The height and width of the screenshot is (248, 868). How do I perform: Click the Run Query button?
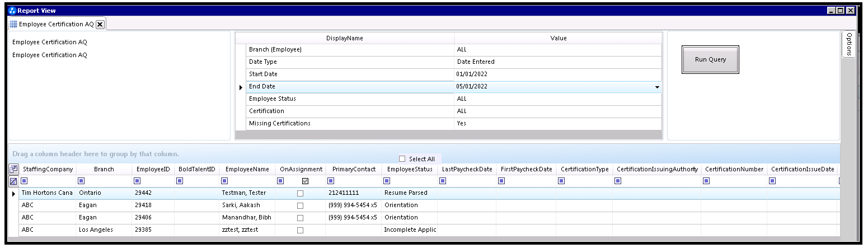(x=710, y=59)
